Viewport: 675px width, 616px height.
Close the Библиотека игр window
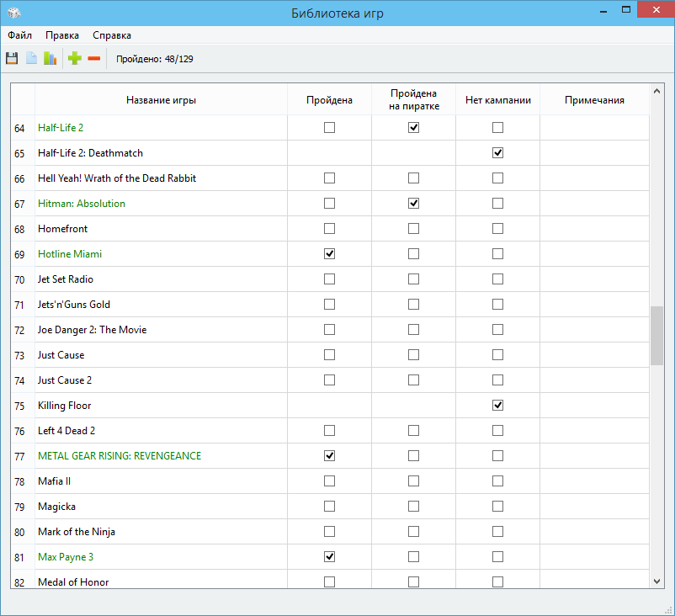point(656,9)
